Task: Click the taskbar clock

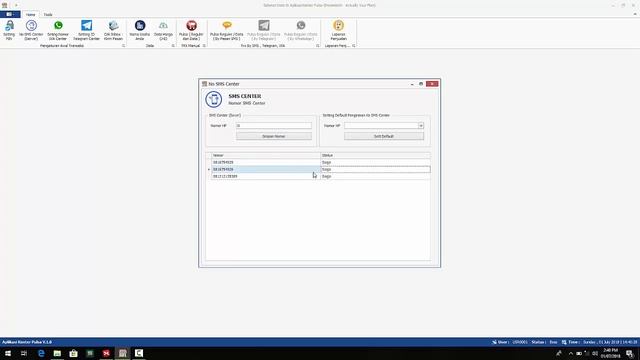Action: point(611,353)
